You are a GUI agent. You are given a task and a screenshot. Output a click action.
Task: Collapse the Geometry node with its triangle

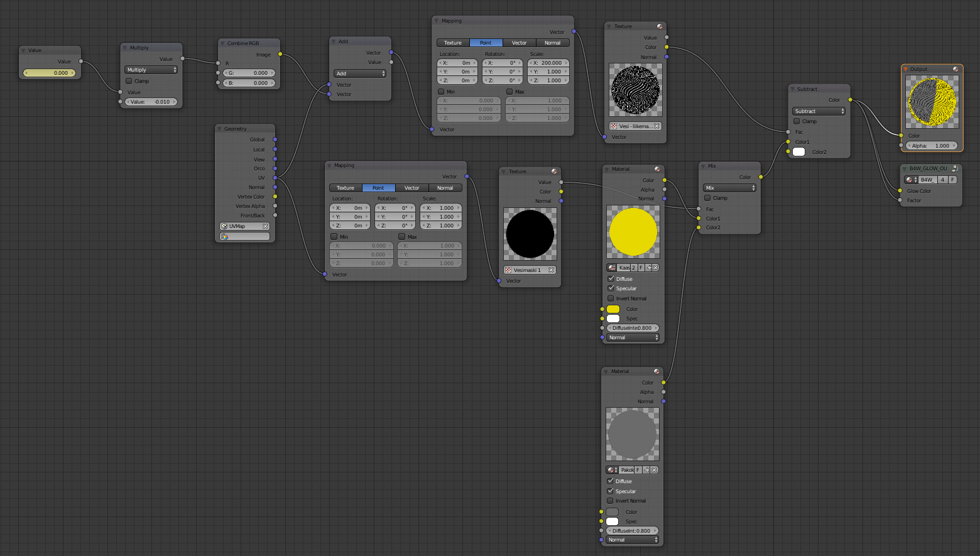pos(219,129)
